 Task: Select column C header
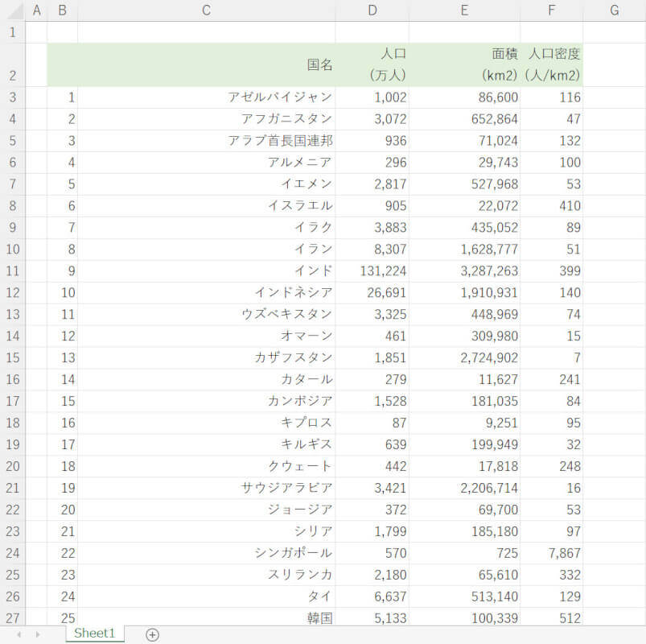206,10
